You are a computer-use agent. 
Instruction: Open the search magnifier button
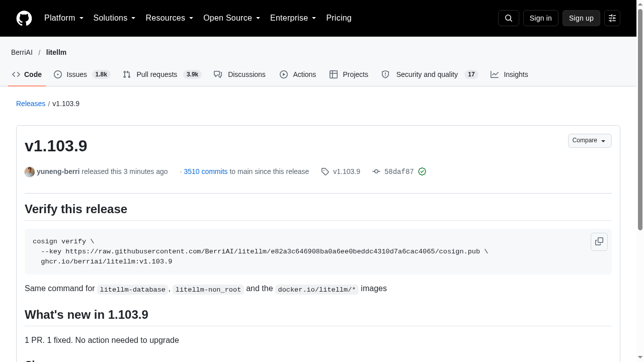coord(509,18)
